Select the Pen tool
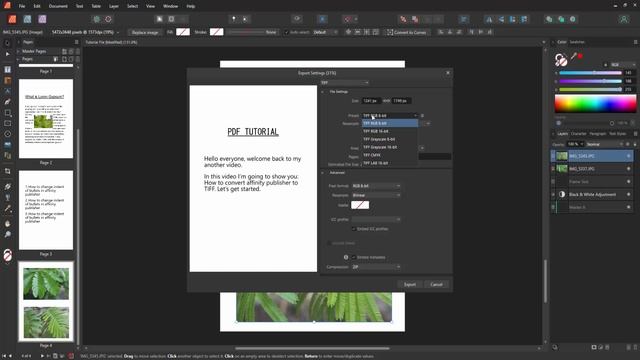 7,102
